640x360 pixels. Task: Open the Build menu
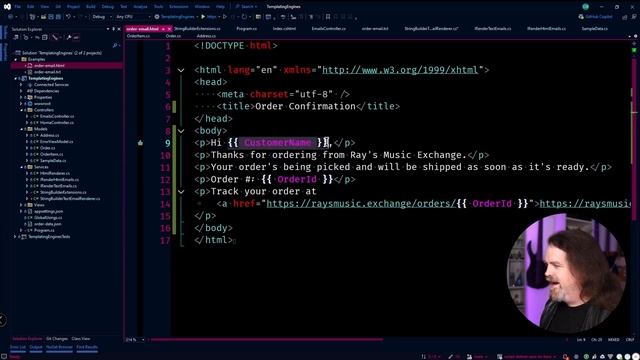click(x=91, y=7)
